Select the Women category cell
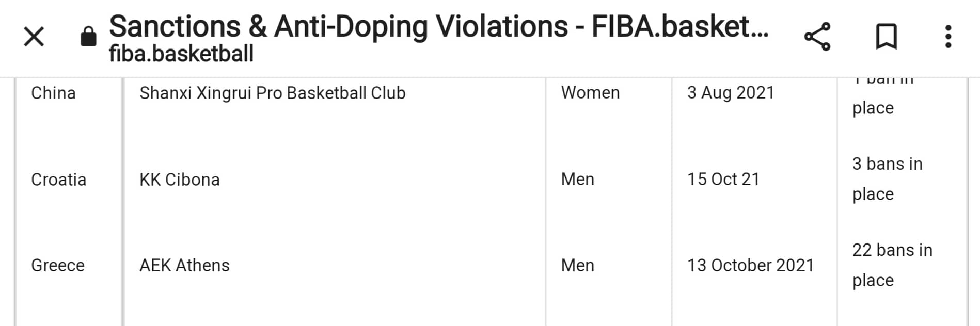This screenshot has height=326, width=980. [590, 93]
